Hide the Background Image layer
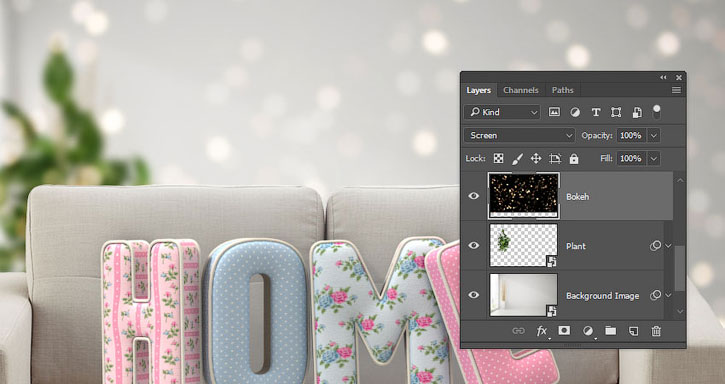 [473, 295]
